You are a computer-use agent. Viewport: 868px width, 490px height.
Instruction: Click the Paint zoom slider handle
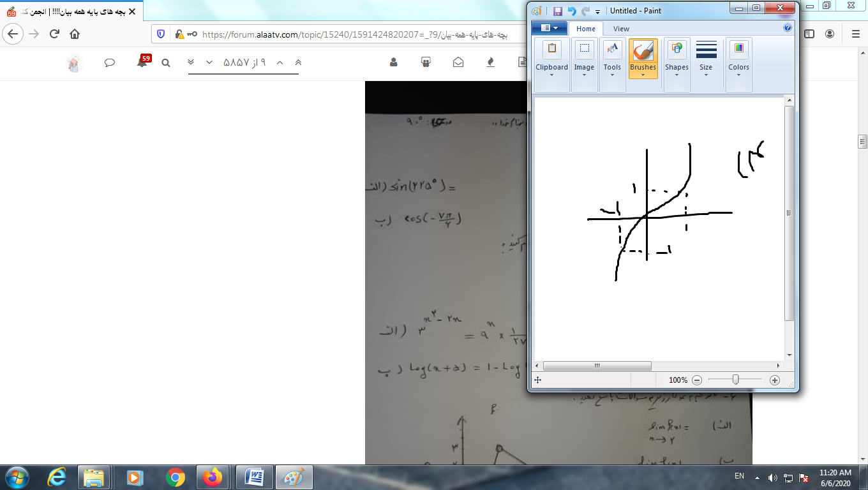[x=736, y=380]
